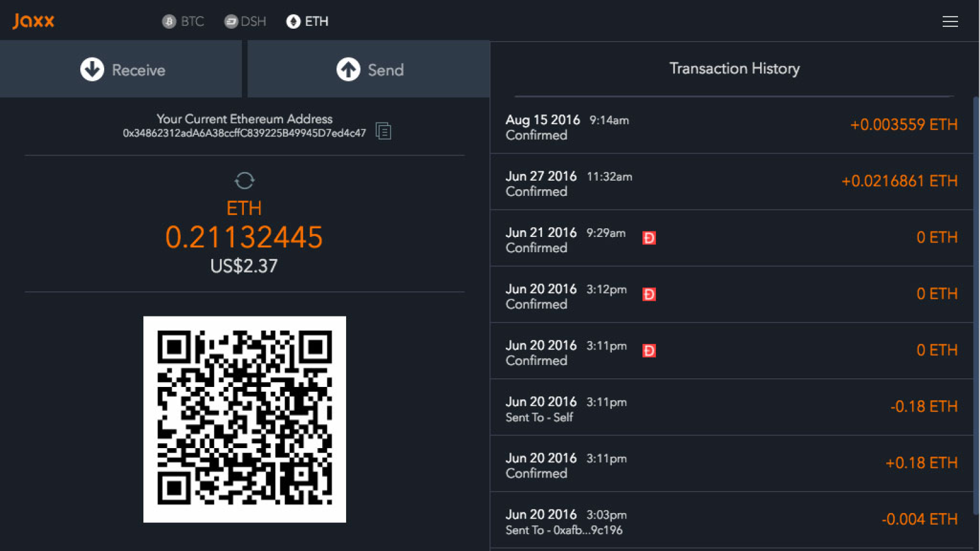Click the +0.0216861 ETH amount
The image size is (980, 551).
pos(899,181)
